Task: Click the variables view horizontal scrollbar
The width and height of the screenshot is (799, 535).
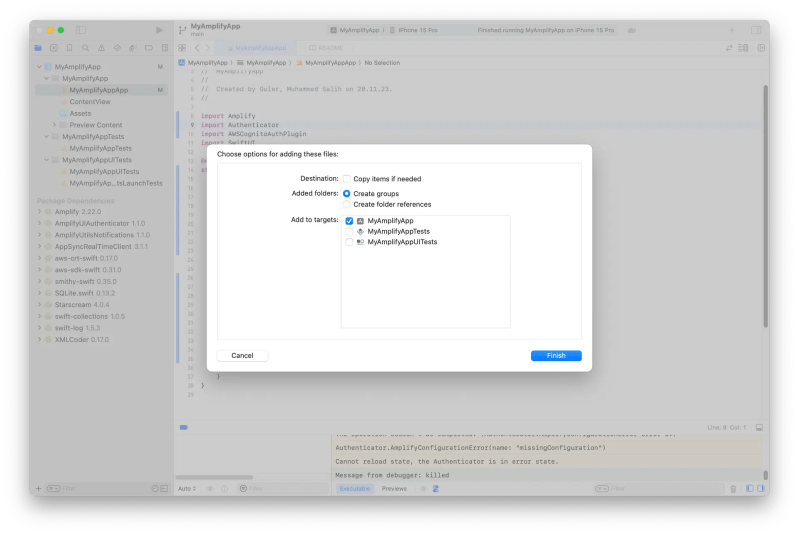Action: pos(214,477)
